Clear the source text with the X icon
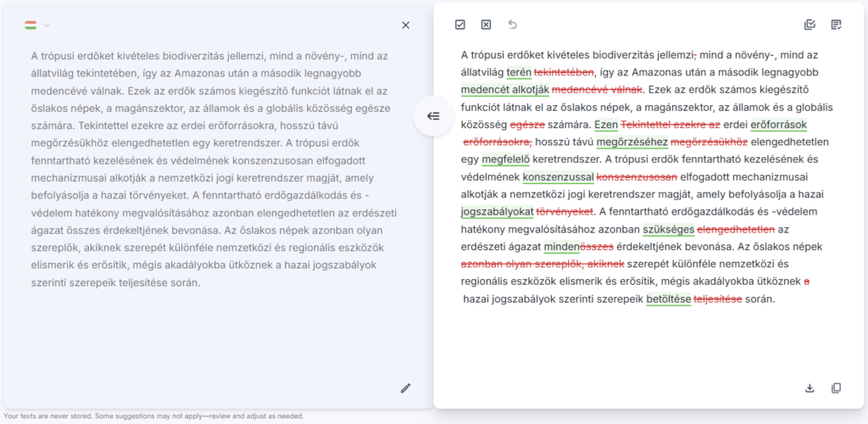The width and height of the screenshot is (868, 424). [405, 25]
